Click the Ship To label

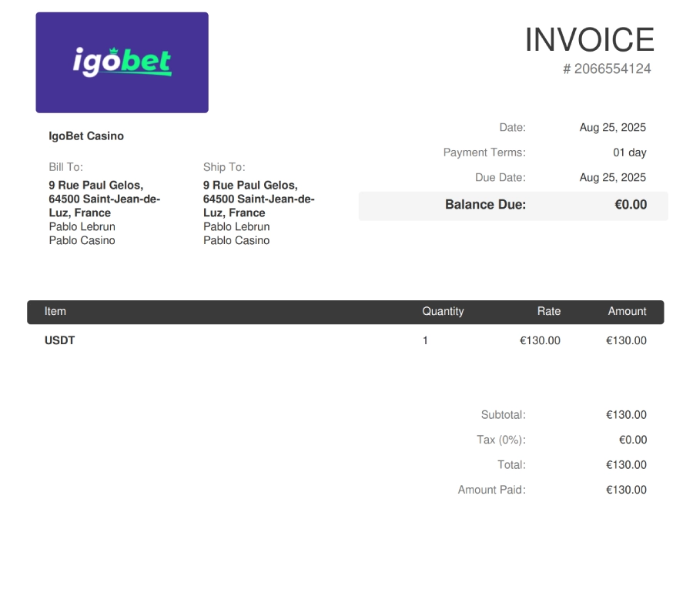click(x=224, y=167)
